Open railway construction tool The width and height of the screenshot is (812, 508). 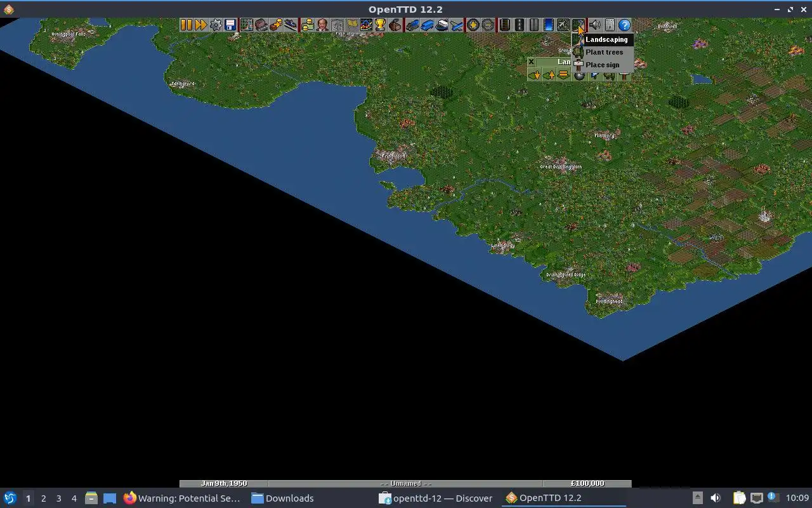505,25
